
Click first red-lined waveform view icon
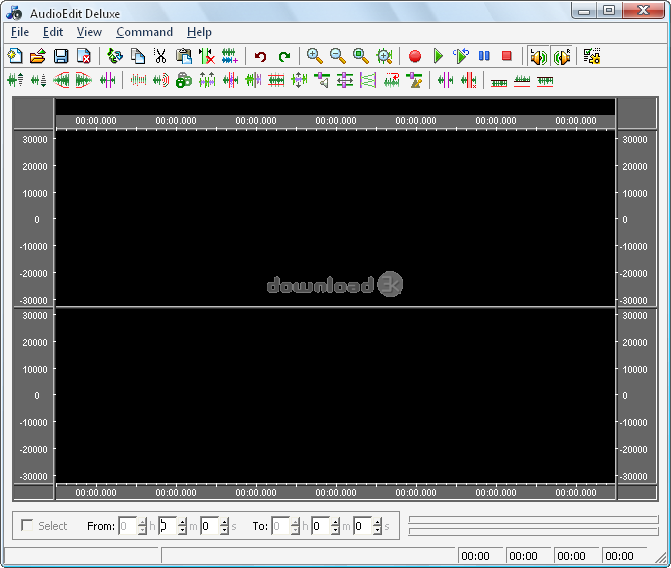coord(499,81)
